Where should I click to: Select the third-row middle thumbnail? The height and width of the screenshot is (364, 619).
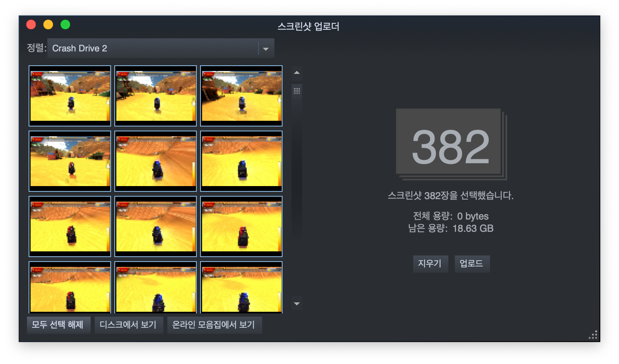coord(156,226)
